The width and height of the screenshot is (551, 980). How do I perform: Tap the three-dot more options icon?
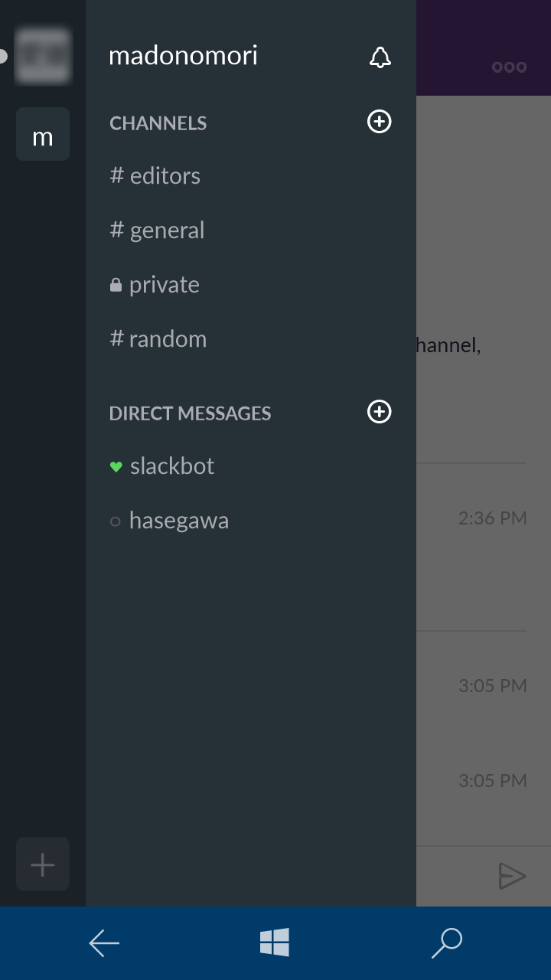point(509,67)
